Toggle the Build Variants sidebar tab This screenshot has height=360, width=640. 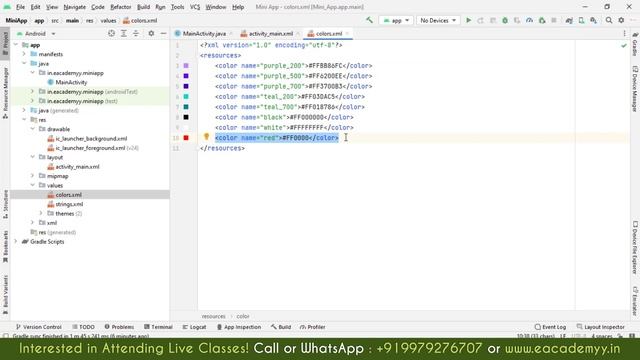5,294
